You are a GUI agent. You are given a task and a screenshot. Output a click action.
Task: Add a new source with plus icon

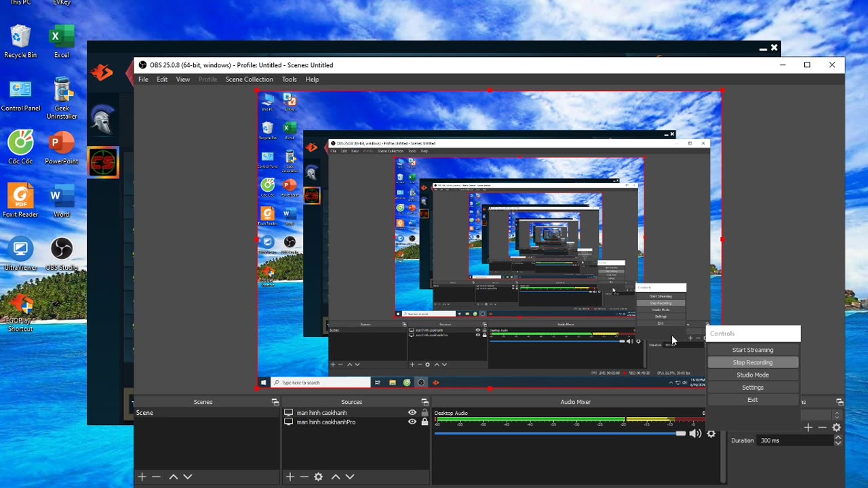[290, 477]
